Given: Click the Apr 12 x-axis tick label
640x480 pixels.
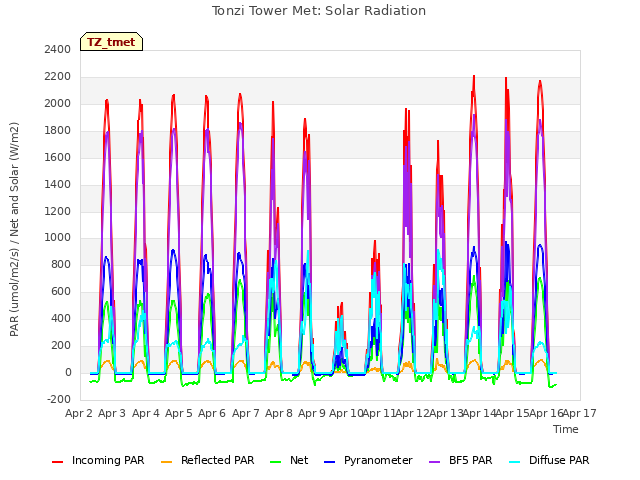Looking at the screenshot, I should coord(412,413).
